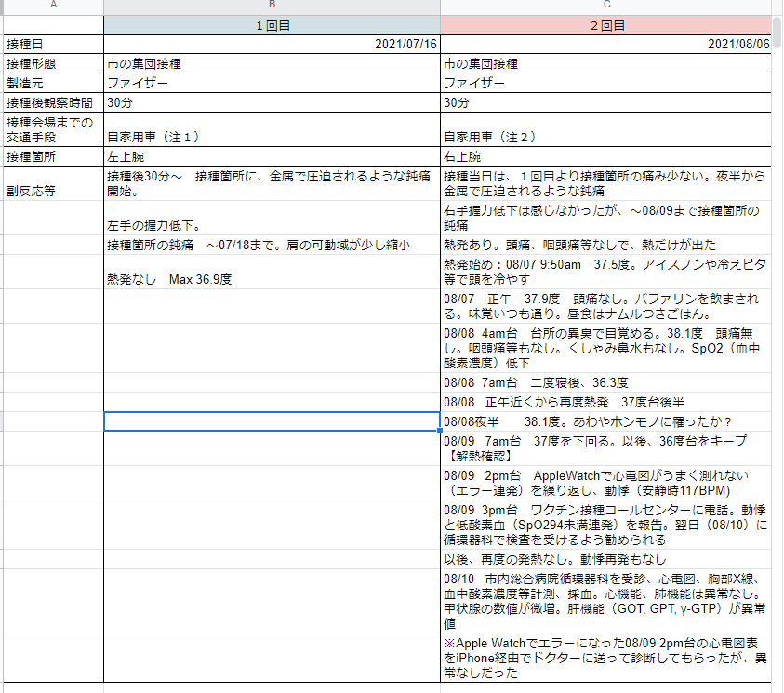Viewport: 784px width, 693px height.
Task: Select cell starting '※Apple Watchでエラー'
Action: [x=606, y=658]
